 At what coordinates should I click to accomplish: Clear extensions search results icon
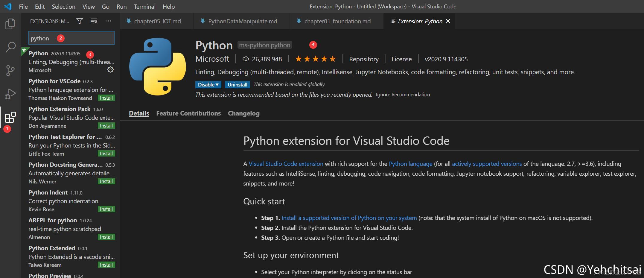pos(94,21)
